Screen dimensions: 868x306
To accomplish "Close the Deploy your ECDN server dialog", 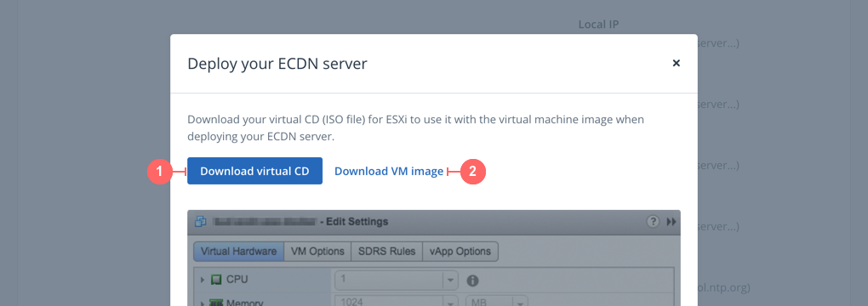I will click(676, 63).
